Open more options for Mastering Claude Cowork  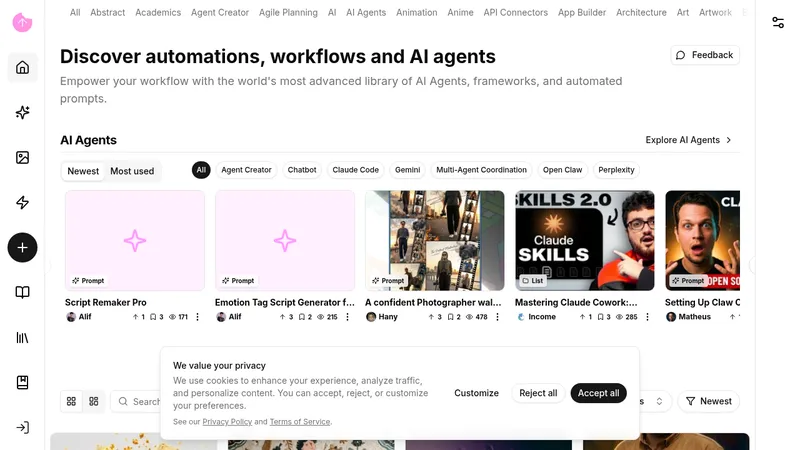point(647,317)
